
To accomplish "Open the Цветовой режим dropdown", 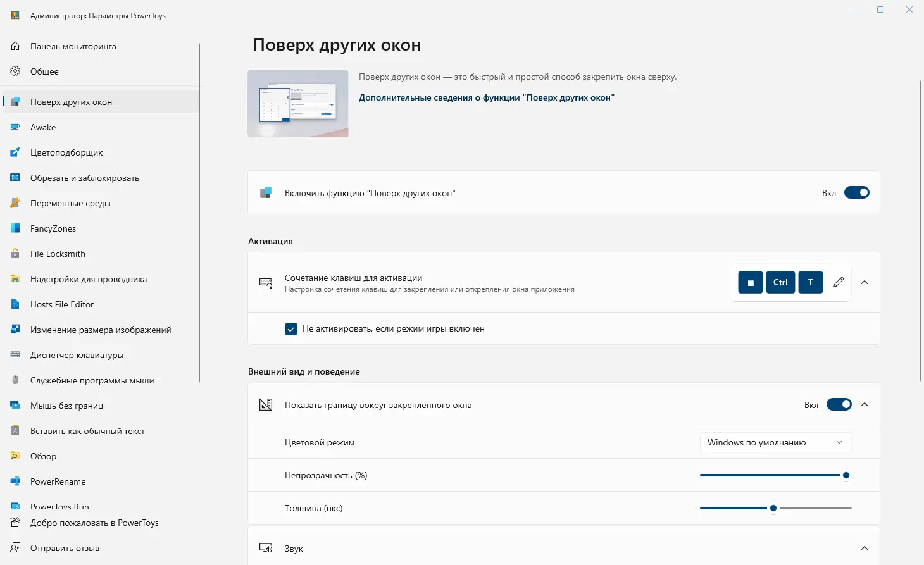I will [x=775, y=442].
